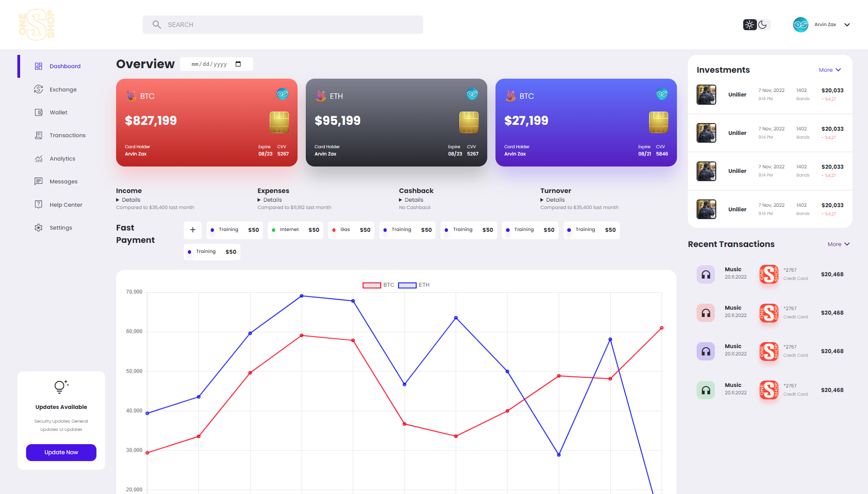Expand Investments More dropdown

tap(830, 70)
